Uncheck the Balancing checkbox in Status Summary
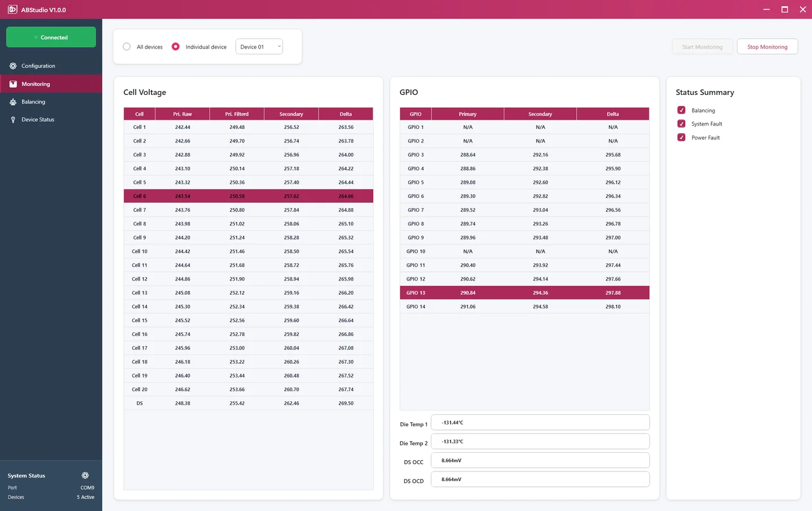The image size is (812, 511). tap(681, 110)
